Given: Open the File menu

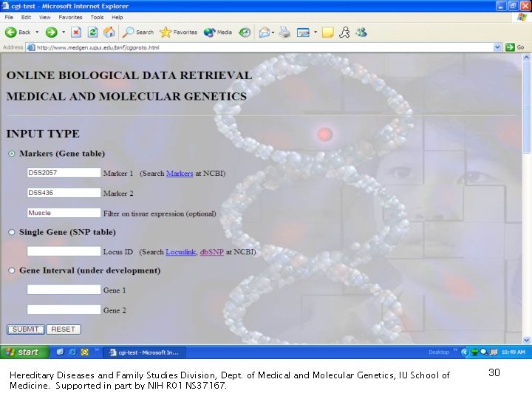Looking at the screenshot, I should [9, 17].
